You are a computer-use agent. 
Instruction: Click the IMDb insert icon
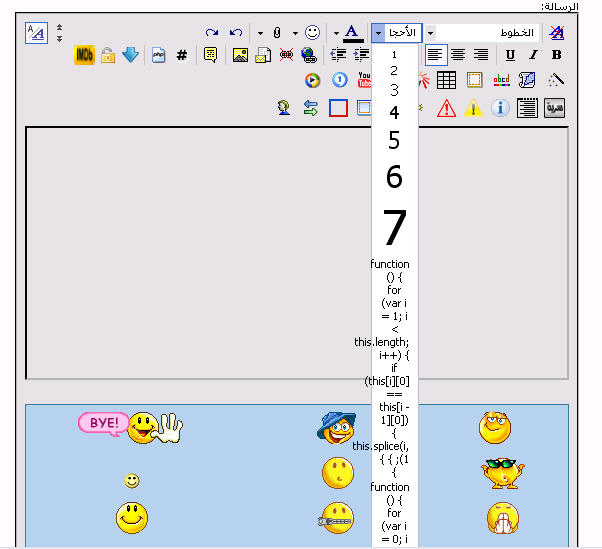(x=84, y=55)
